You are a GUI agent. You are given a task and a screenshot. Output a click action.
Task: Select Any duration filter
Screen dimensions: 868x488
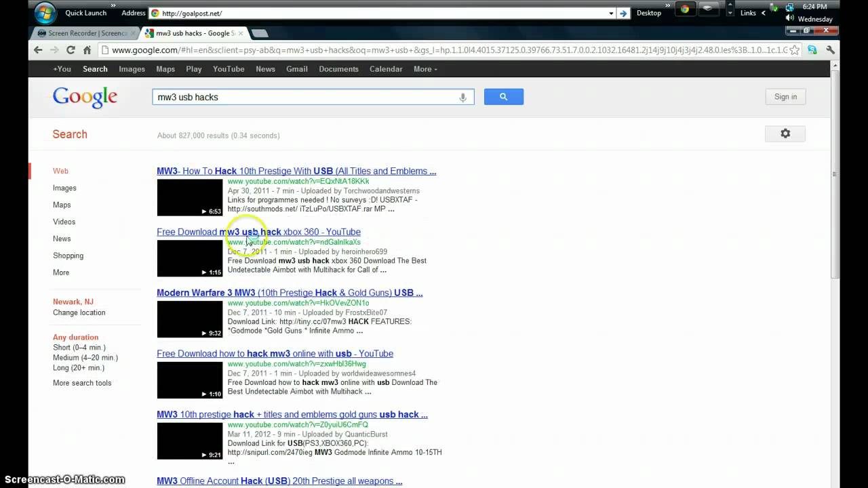75,337
